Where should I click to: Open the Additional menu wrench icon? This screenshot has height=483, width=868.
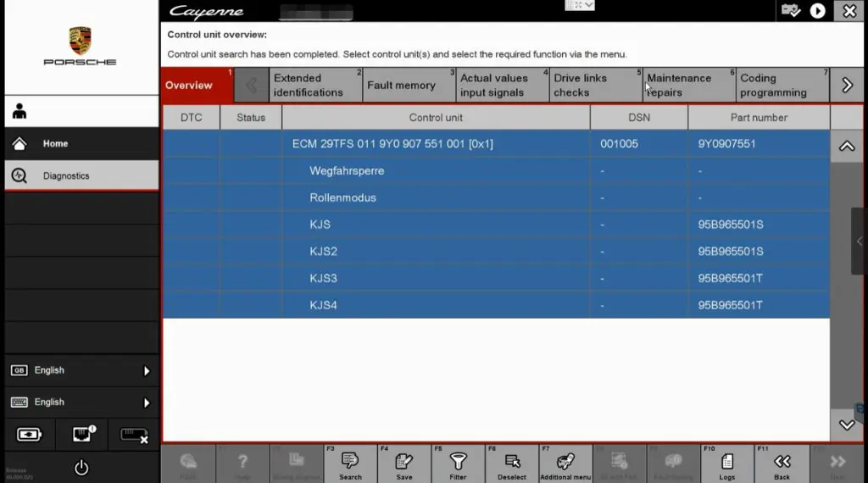(565, 463)
